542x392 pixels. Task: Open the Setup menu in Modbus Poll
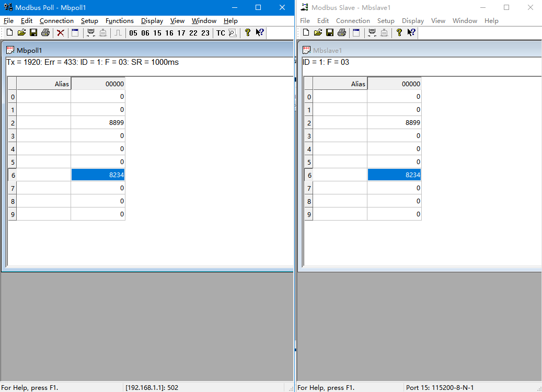[x=89, y=21]
